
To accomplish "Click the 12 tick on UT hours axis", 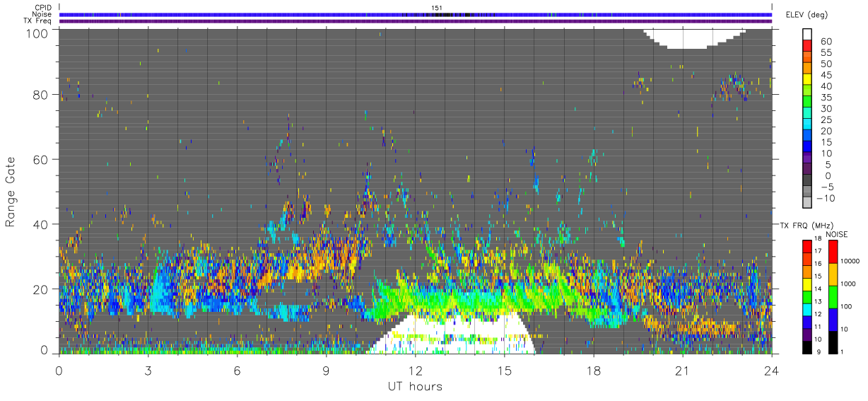I will 415,370.
